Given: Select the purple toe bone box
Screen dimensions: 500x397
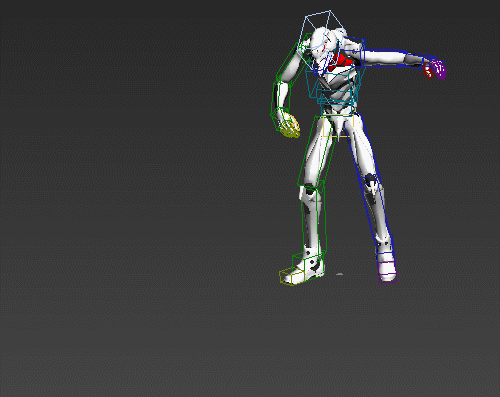Looking at the screenshot, I should coord(387,272).
